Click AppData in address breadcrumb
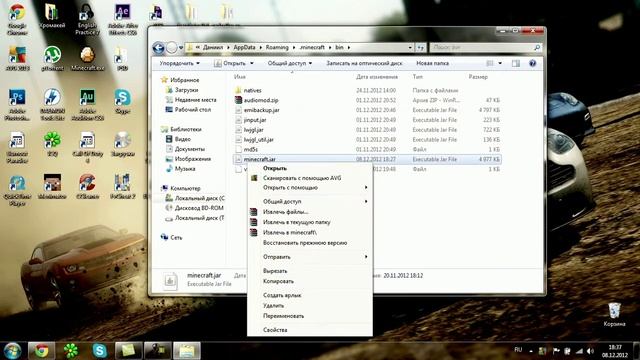 pyautogui.click(x=244, y=48)
